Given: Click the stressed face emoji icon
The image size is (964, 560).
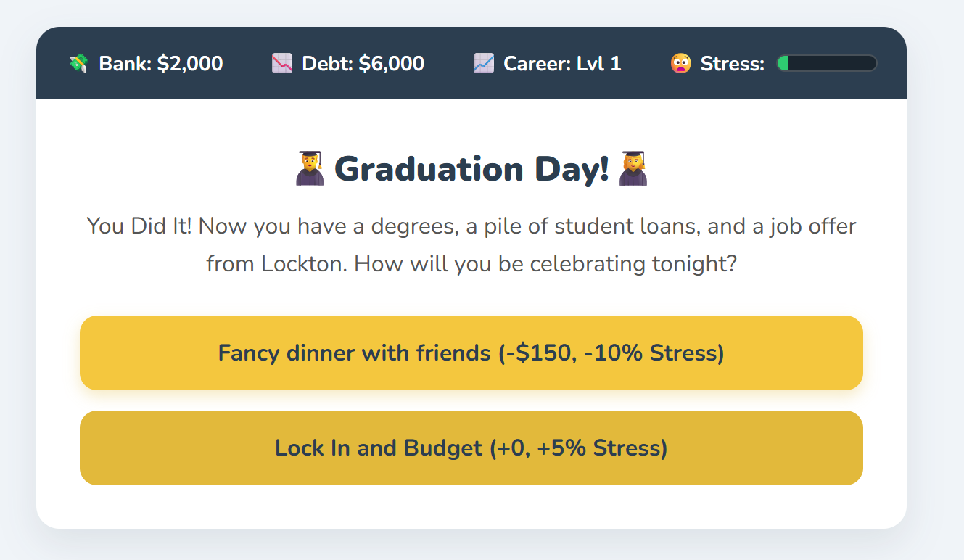Looking at the screenshot, I should (680, 64).
